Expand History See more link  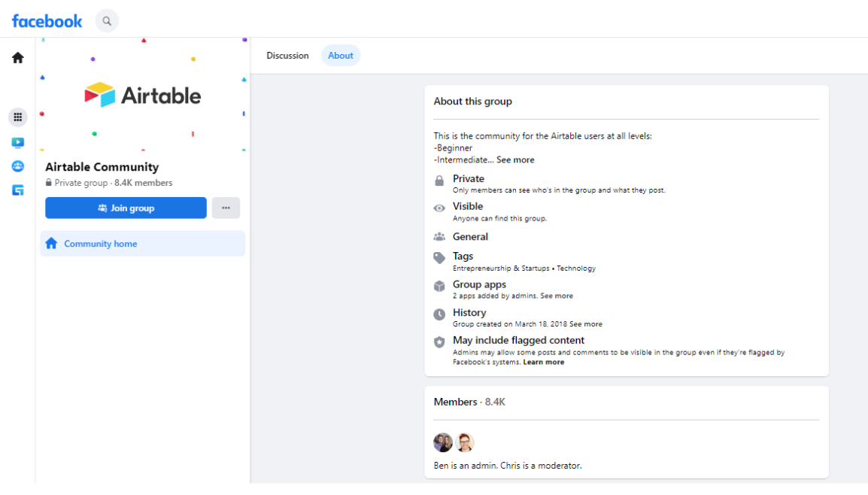[x=586, y=324]
